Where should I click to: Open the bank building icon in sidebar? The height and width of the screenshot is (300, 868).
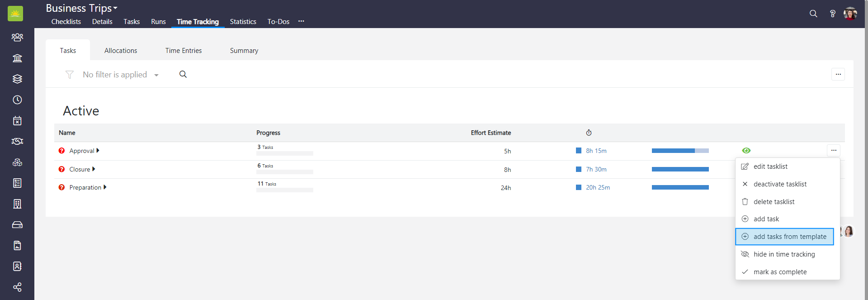point(17,58)
